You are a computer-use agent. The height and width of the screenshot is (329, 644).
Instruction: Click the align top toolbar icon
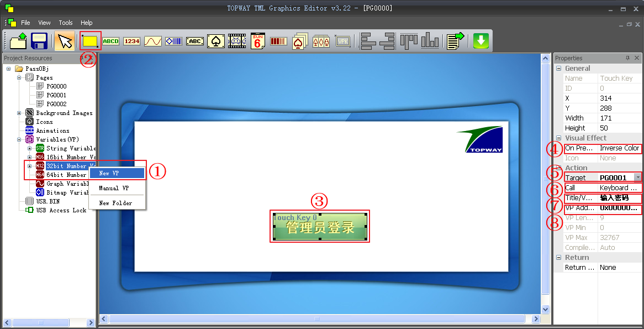[x=409, y=41]
